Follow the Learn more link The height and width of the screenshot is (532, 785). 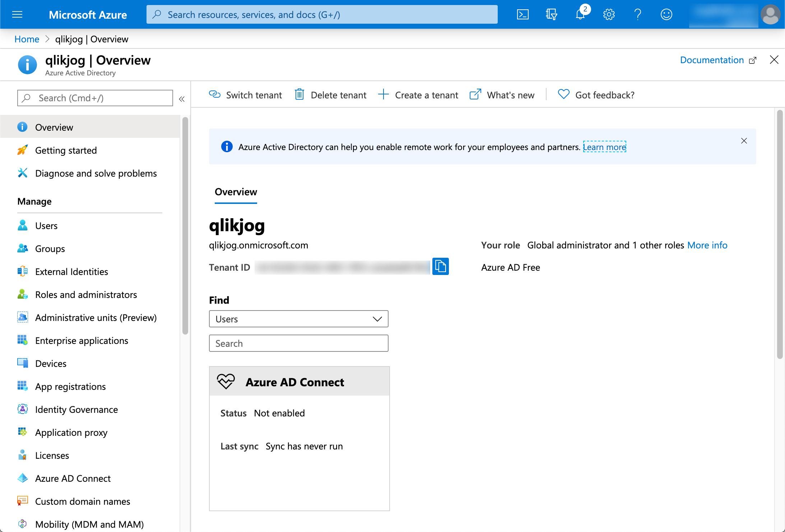604,147
